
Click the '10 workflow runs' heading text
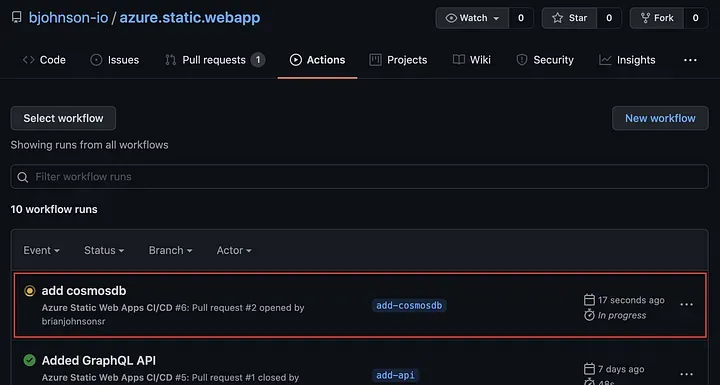[x=54, y=209]
